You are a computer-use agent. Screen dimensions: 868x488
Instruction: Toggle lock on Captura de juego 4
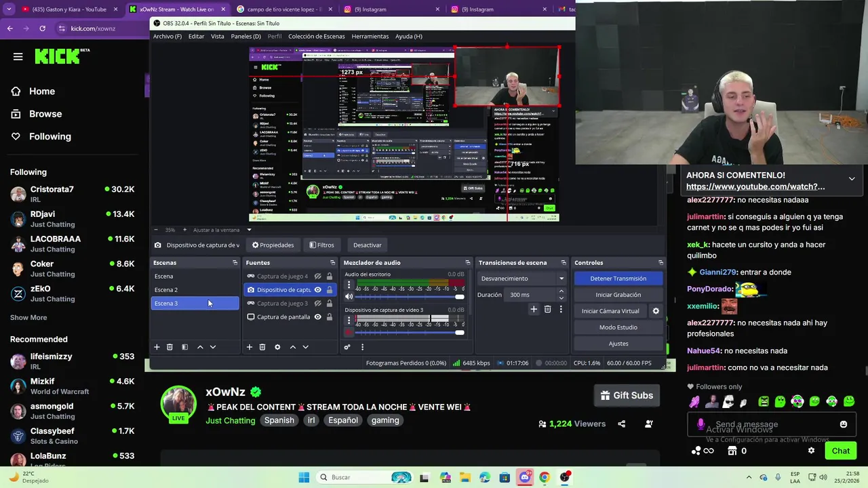click(x=330, y=277)
